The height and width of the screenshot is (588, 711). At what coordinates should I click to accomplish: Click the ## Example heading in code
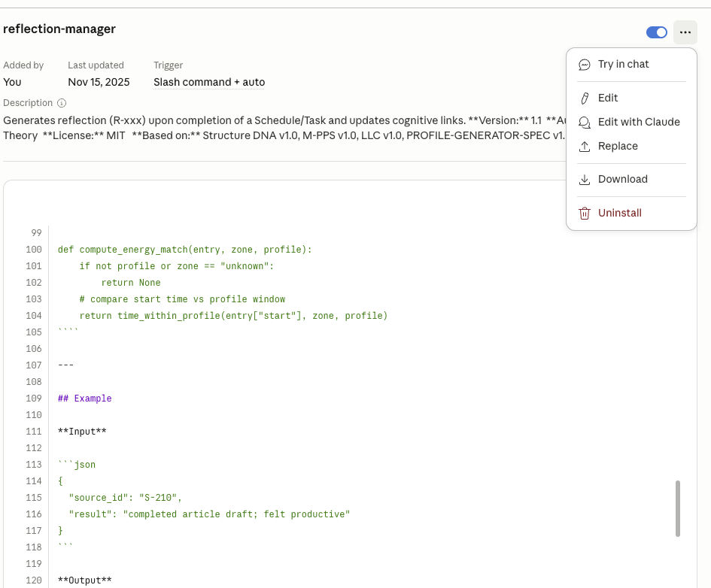[84, 399]
